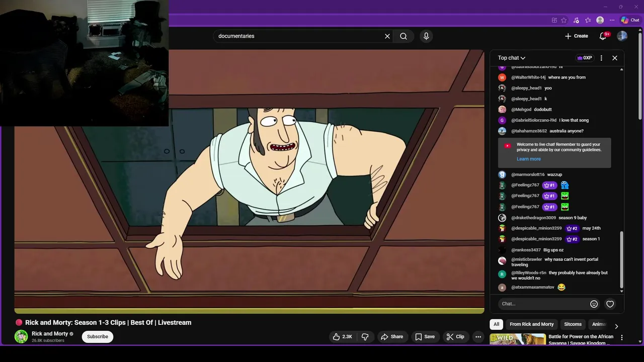This screenshot has width=644, height=362.
Task: Save the video to a playlist
Action: pyautogui.click(x=425, y=336)
